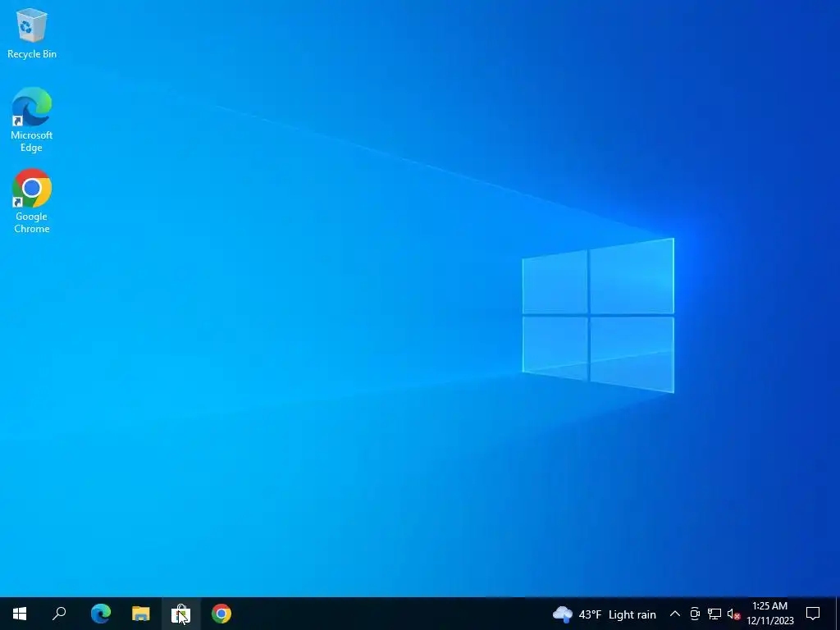Open the Windows Start menu

point(20,614)
